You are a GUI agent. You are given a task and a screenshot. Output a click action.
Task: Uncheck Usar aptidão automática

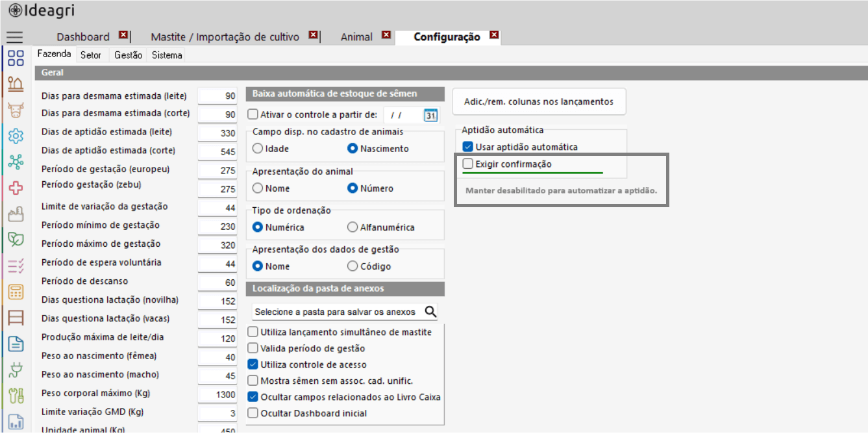coord(468,147)
